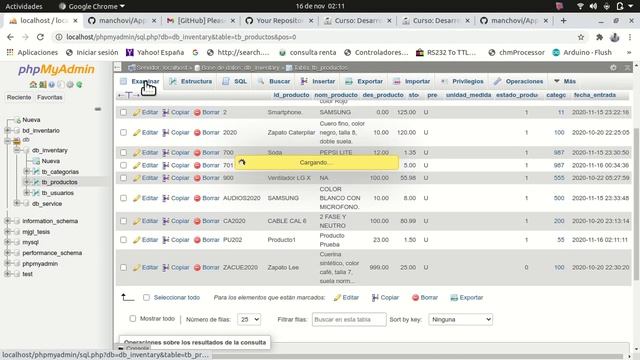Click red delete icon for row ZACUE2020
This screenshot has height=360, width=640.
(197, 267)
